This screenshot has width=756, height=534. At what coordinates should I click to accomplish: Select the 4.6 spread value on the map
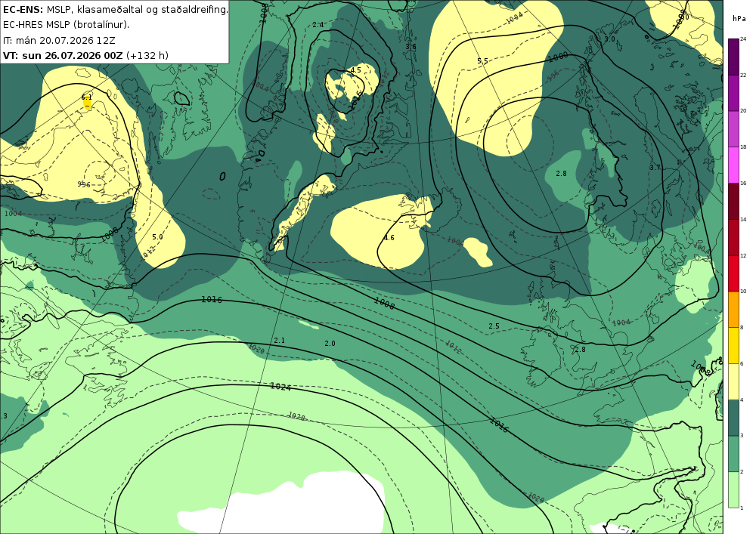coord(389,238)
